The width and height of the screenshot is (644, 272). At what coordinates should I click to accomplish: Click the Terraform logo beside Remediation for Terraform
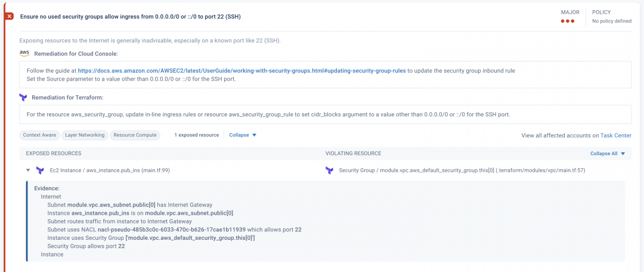[x=23, y=97]
